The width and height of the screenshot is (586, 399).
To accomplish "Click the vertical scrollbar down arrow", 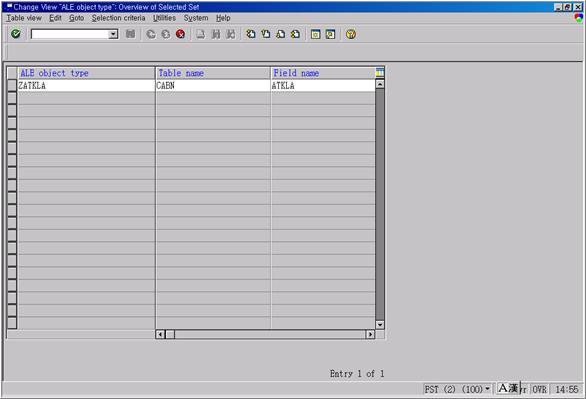I will pos(380,325).
